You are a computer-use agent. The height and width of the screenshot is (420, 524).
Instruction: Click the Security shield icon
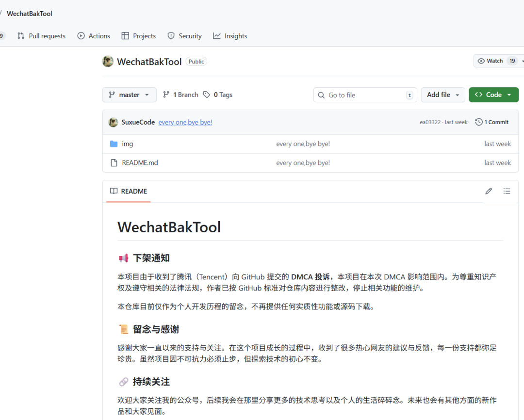pyautogui.click(x=171, y=36)
